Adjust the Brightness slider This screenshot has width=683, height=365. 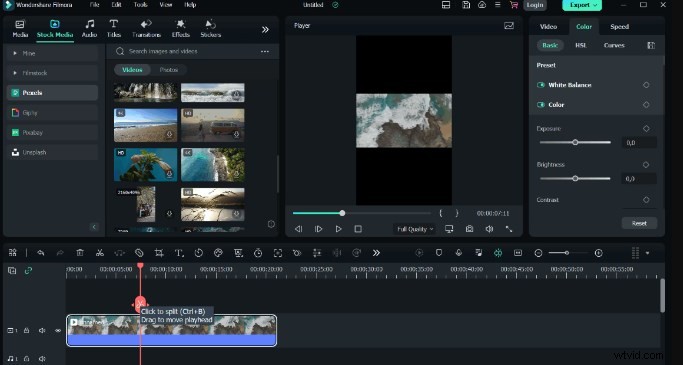coord(575,179)
